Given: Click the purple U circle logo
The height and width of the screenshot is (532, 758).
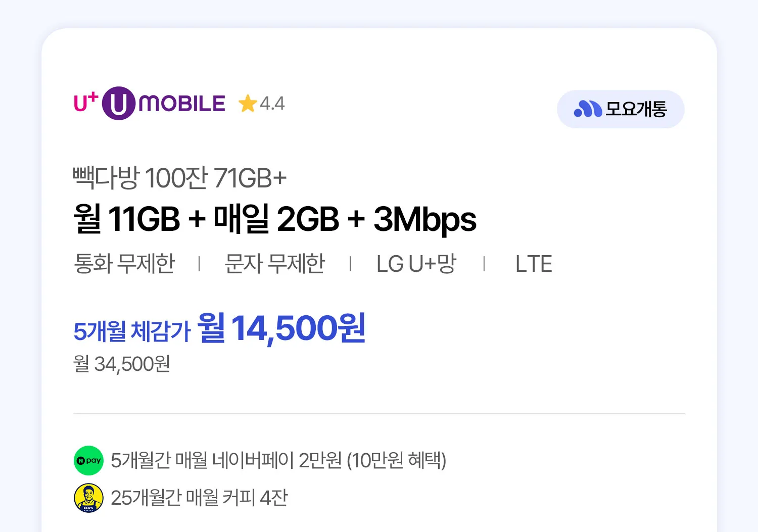Looking at the screenshot, I should pos(119,104).
